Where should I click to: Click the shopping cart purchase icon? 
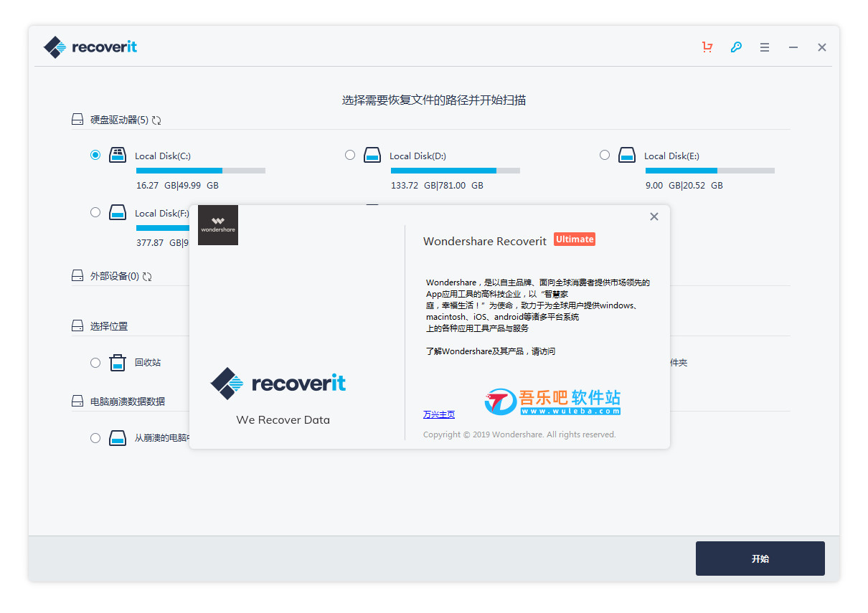707,47
